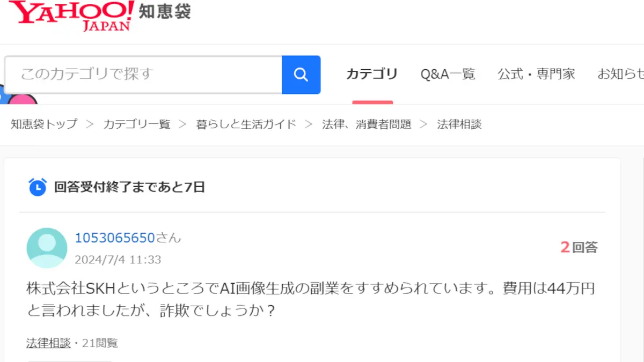
Task: Focus the このカテゴリで探す search field
Action: (143, 75)
